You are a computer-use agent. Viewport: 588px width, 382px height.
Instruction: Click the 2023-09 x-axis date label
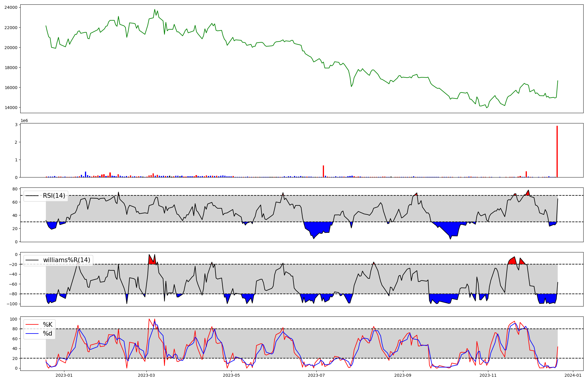coord(403,375)
